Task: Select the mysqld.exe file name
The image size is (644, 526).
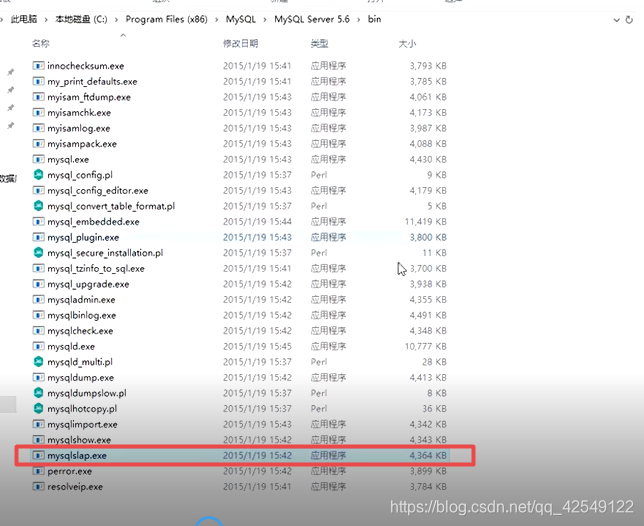Action: (71, 347)
